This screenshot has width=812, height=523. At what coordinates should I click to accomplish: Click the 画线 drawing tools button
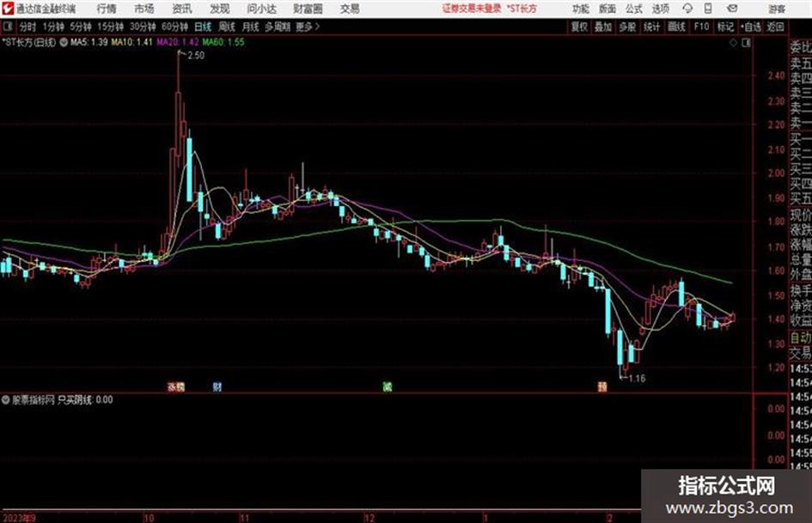pos(676,27)
